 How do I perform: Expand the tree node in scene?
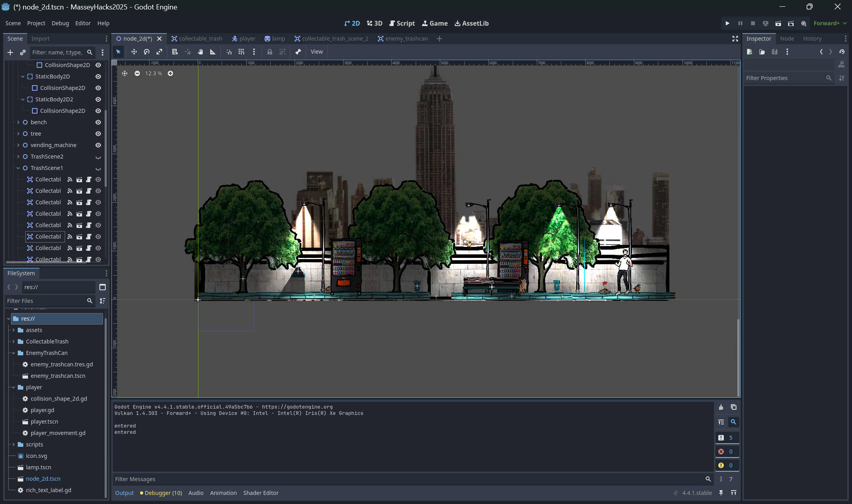[x=18, y=134]
